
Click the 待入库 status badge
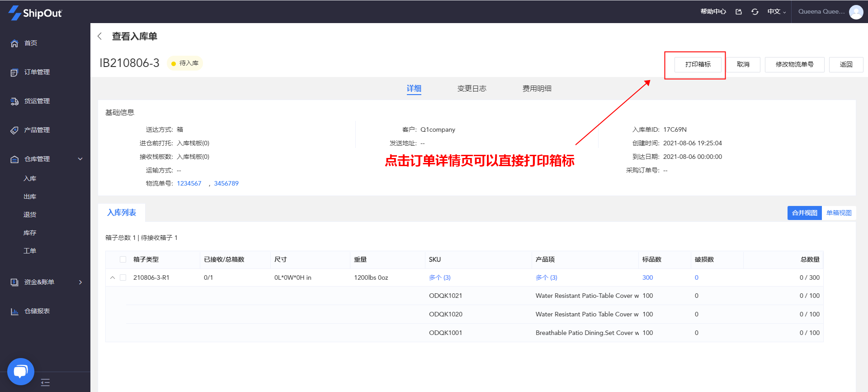tap(185, 63)
